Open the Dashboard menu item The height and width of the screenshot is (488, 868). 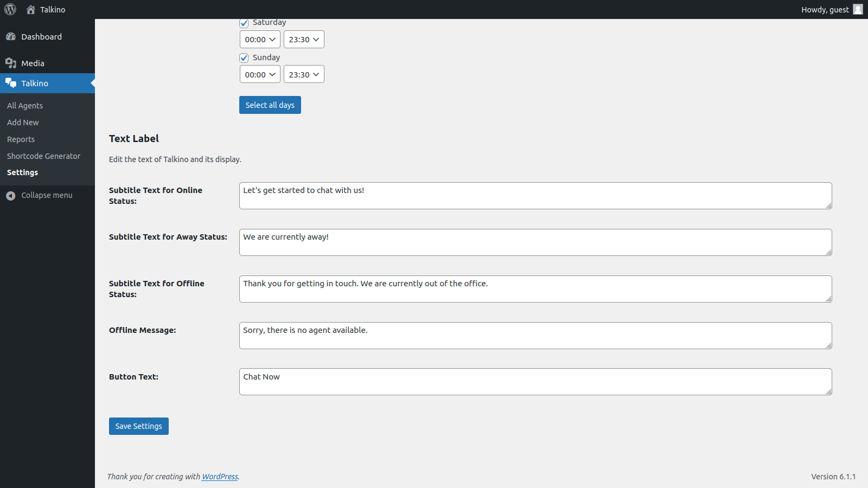point(47,36)
